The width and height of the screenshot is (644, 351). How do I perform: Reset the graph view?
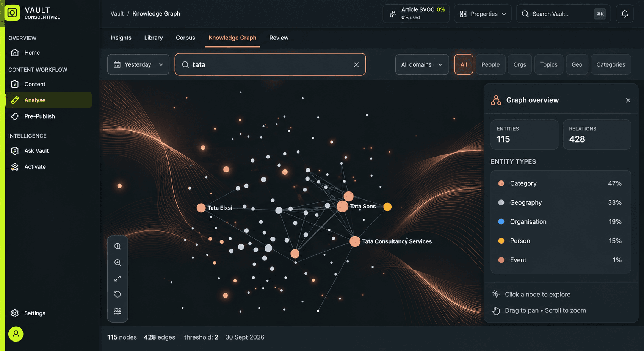click(118, 295)
